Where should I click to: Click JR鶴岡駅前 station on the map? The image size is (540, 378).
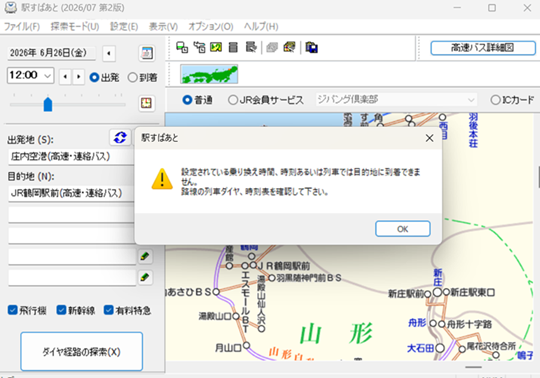(x=253, y=265)
